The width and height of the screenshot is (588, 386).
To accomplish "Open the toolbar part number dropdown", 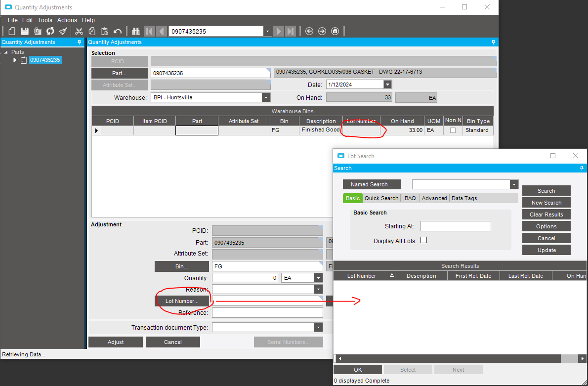I will 267,31.
